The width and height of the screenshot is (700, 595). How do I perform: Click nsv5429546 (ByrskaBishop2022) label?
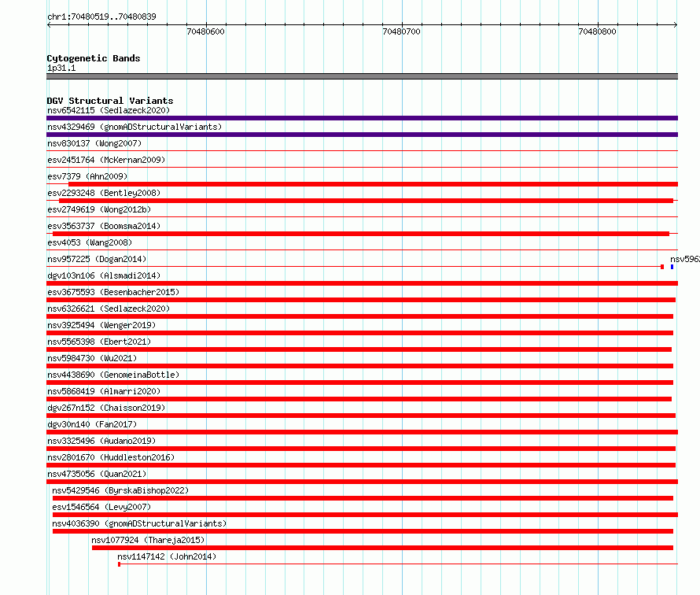120,490
